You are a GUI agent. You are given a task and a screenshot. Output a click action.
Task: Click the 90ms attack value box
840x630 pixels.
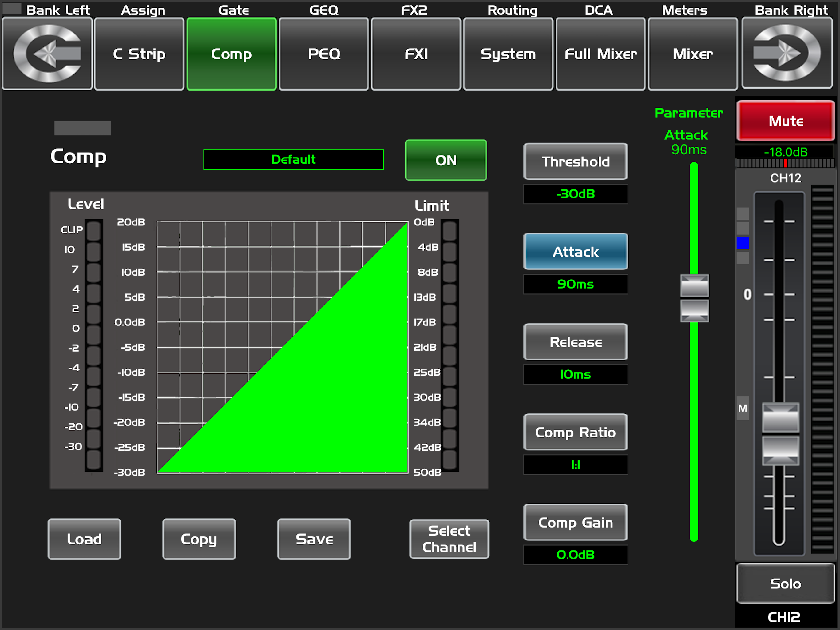pyautogui.click(x=576, y=284)
